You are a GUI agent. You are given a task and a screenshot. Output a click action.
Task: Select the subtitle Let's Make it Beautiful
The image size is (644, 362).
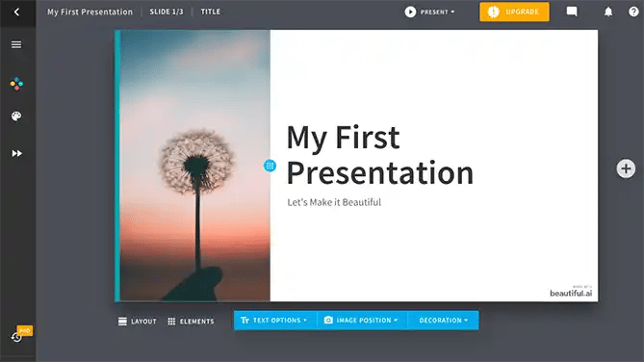coord(334,202)
